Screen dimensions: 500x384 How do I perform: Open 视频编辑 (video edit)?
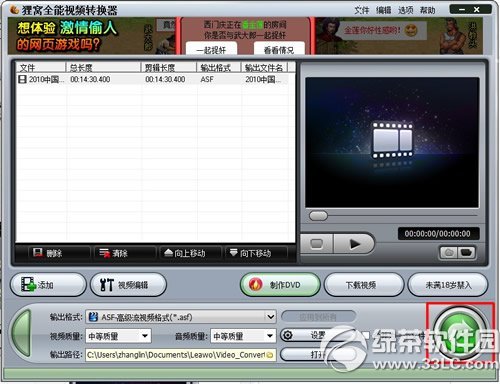click(128, 285)
